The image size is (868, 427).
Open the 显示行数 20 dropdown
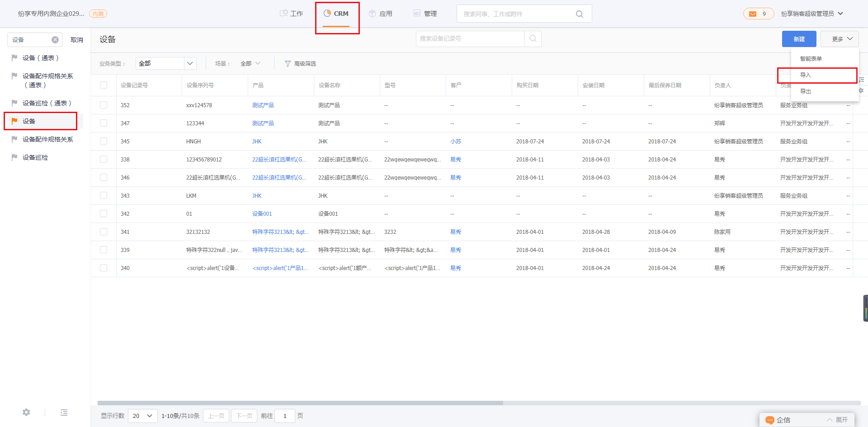click(143, 416)
